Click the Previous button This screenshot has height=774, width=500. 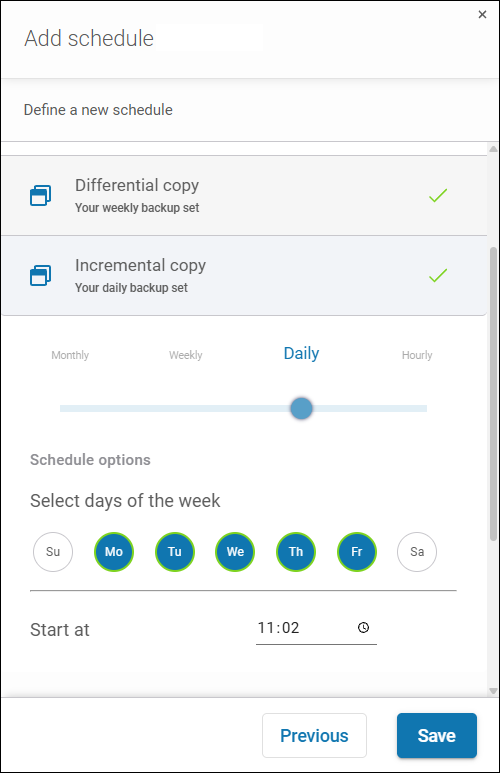pos(314,735)
